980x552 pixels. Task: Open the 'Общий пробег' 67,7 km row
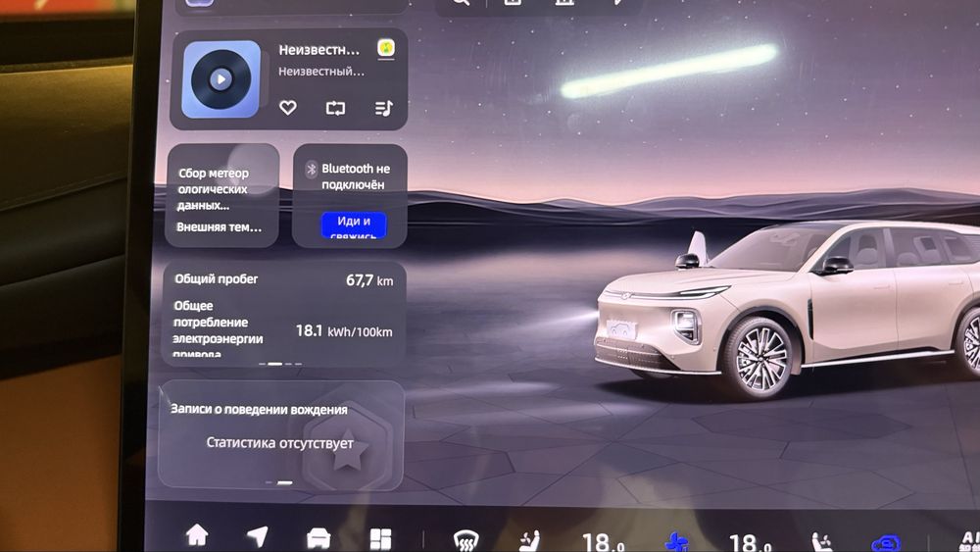point(284,279)
